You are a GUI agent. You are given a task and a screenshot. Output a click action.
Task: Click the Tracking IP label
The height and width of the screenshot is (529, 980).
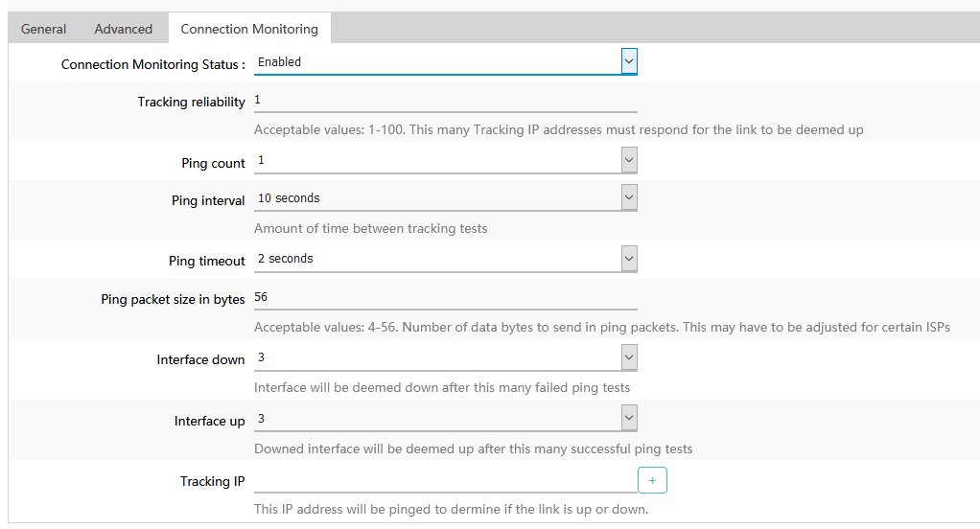coord(213,481)
